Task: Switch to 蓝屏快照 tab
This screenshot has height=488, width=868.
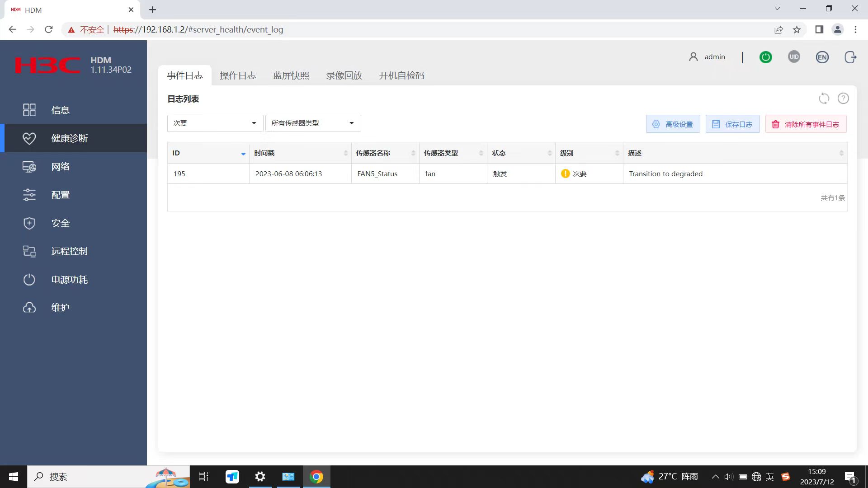Action: pyautogui.click(x=291, y=75)
